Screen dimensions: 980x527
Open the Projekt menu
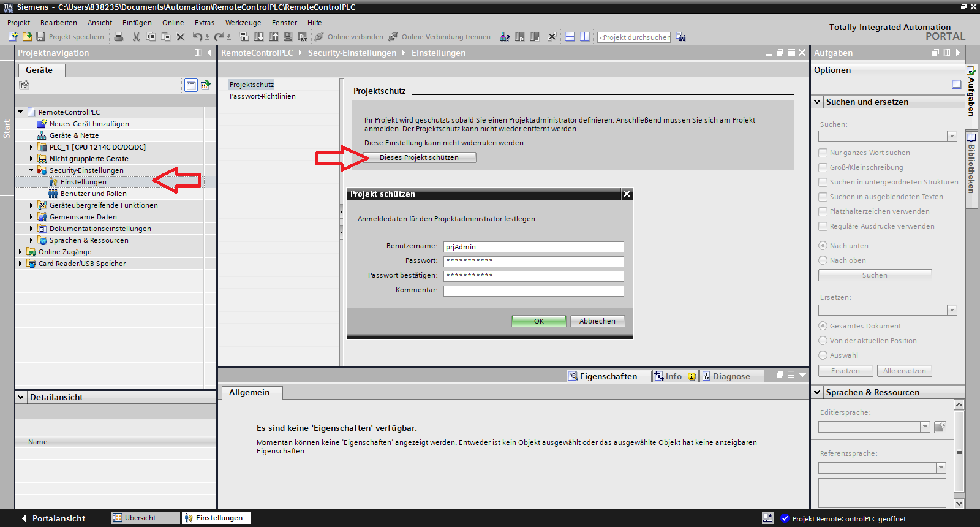(19, 23)
